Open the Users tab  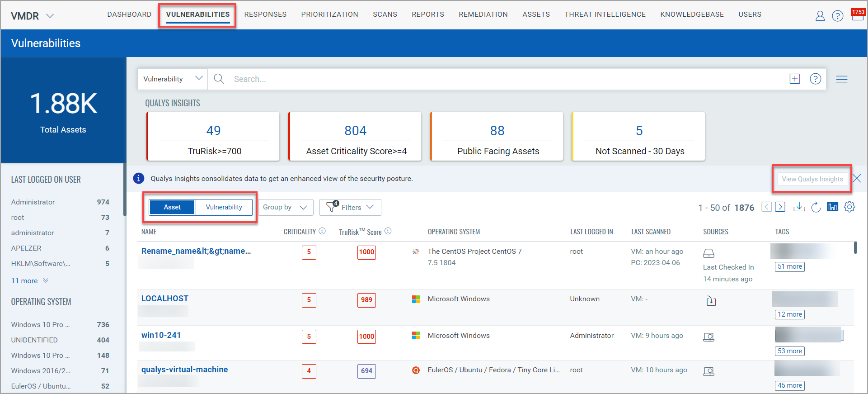point(750,14)
